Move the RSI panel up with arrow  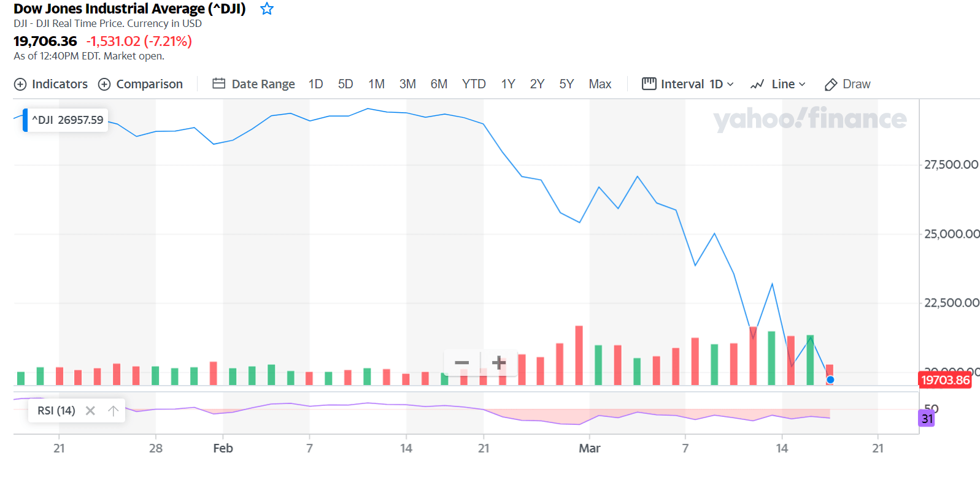pyautogui.click(x=113, y=411)
